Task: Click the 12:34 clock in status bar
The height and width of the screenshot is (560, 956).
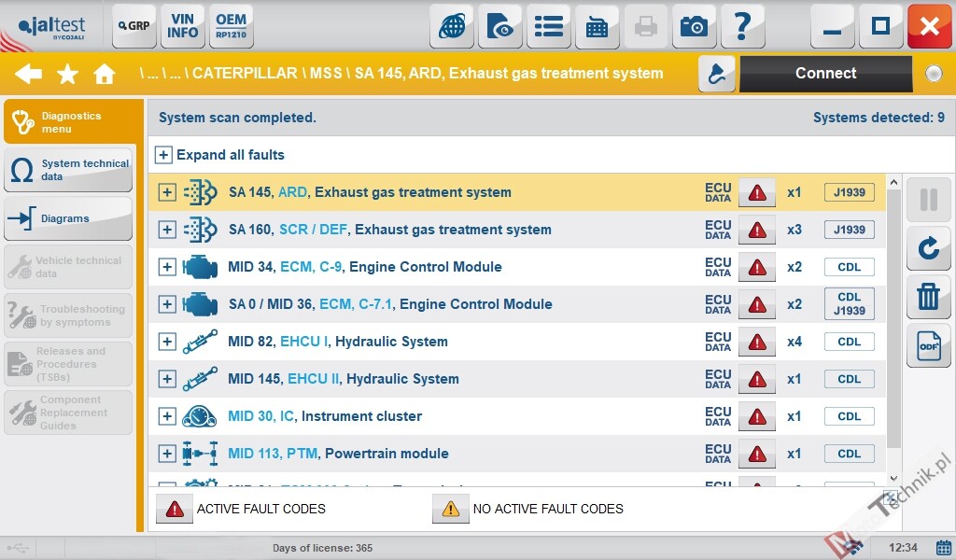Action: 903,548
